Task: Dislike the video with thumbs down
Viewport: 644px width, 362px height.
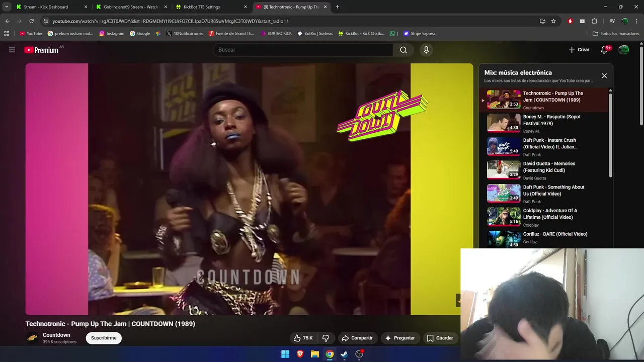Action: pyautogui.click(x=326, y=338)
